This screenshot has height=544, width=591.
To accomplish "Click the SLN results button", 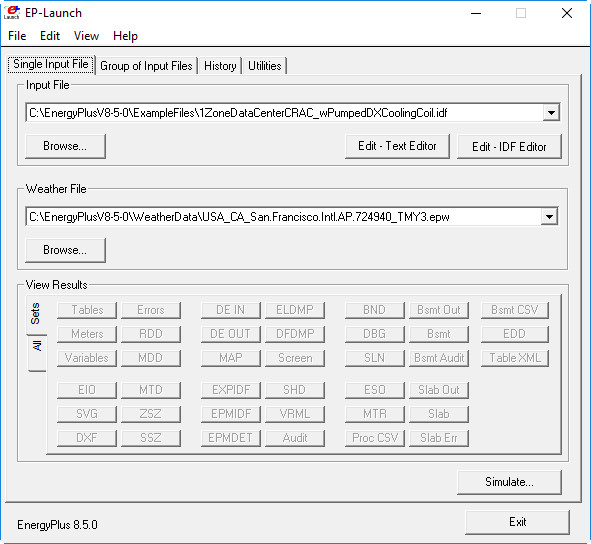I will (x=375, y=358).
